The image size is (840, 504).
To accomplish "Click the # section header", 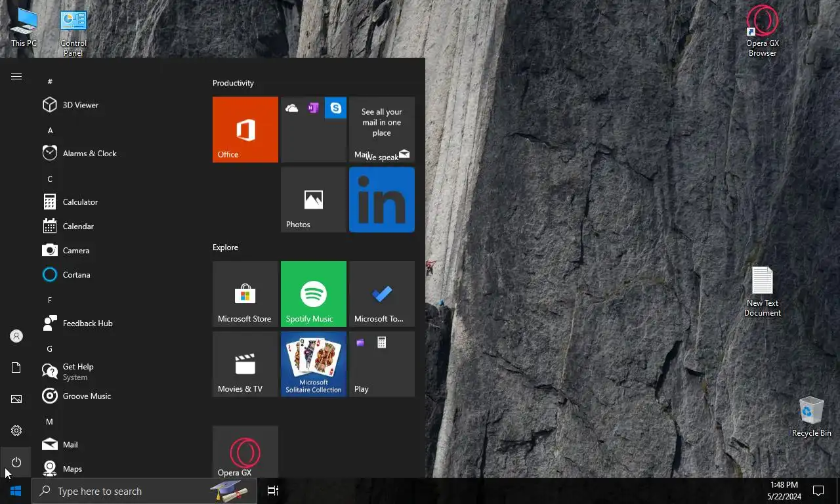I will point(50,82).
